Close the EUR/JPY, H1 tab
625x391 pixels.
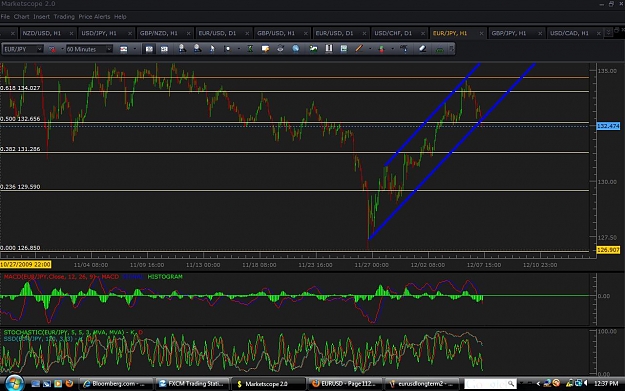[481, 33]
